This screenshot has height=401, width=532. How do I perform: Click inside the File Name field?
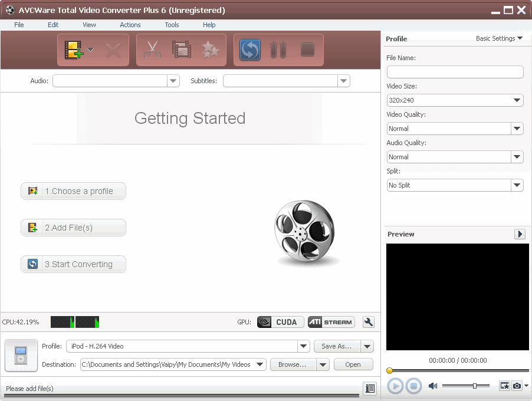pyautogui.click(x=454, y=72)
